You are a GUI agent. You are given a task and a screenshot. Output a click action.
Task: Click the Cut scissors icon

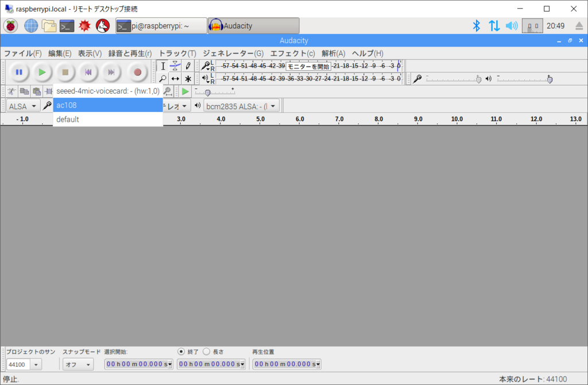[x=11, y=91]
